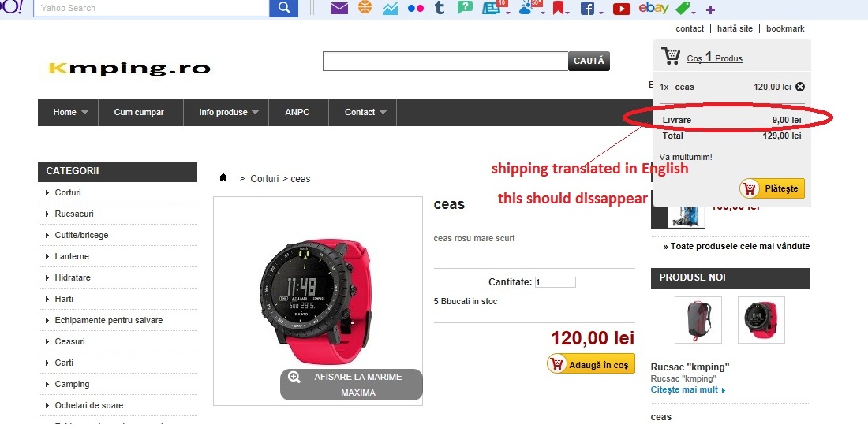Open the ANPC menu item
The height and width of the screenshot is (443, 868).
click(297, 112)
